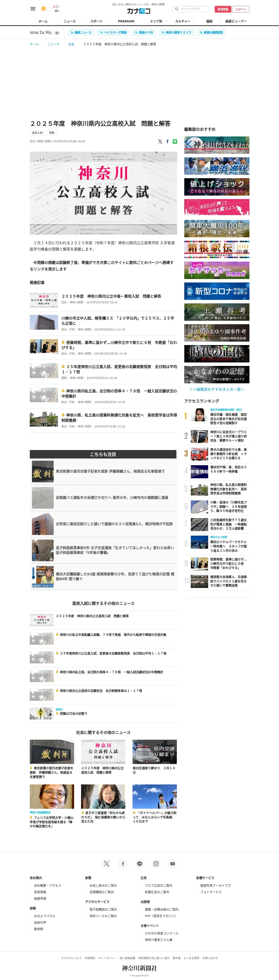Open かながわの記憶 archives banner
Image resolution: width=279 pixels, height=980 pixels.
(217, 375)
